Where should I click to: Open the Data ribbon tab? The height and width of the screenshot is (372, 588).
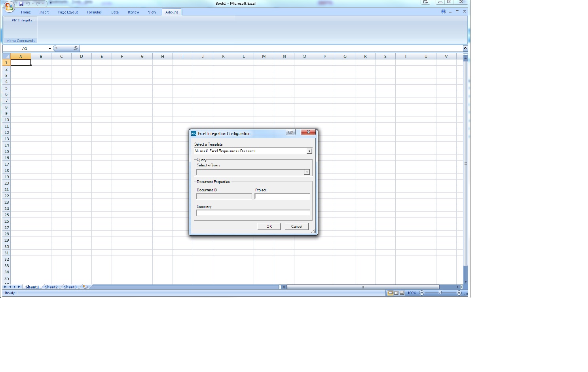[x=115, y=12]
